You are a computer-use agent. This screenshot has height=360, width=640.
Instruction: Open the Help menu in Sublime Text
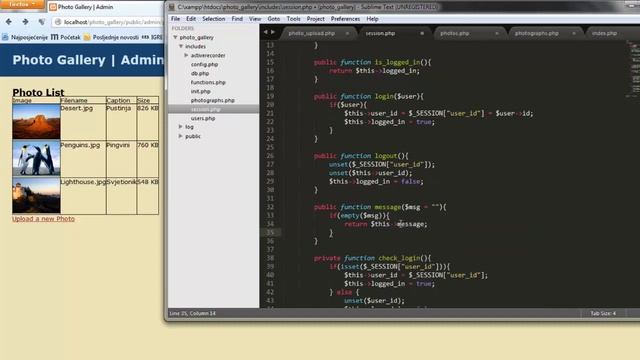pyautogui.click(x=372, y=19)
